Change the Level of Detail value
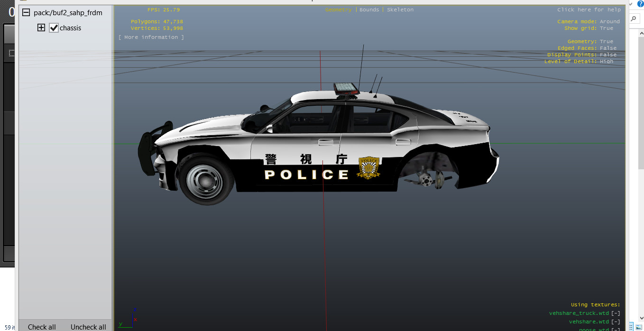The width and height of the screenshot is (644, 331). click(x=606, y=62)
